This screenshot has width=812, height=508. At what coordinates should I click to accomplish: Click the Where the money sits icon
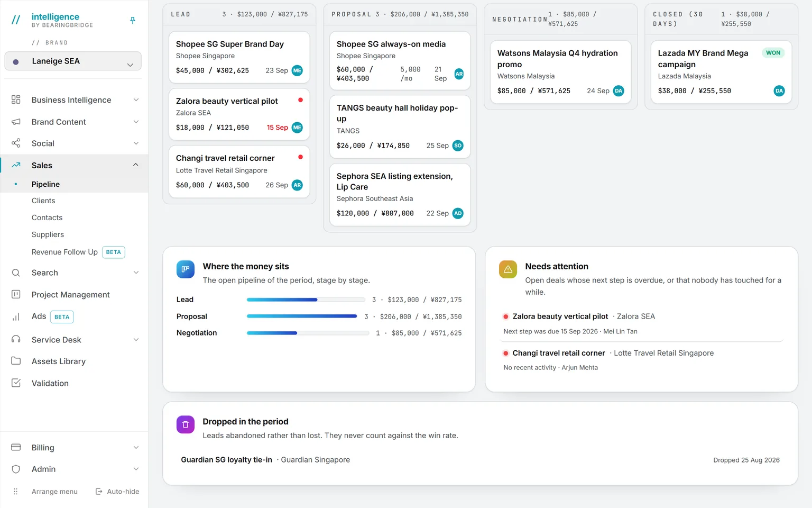pyautogui.click(x=186, y=269)
